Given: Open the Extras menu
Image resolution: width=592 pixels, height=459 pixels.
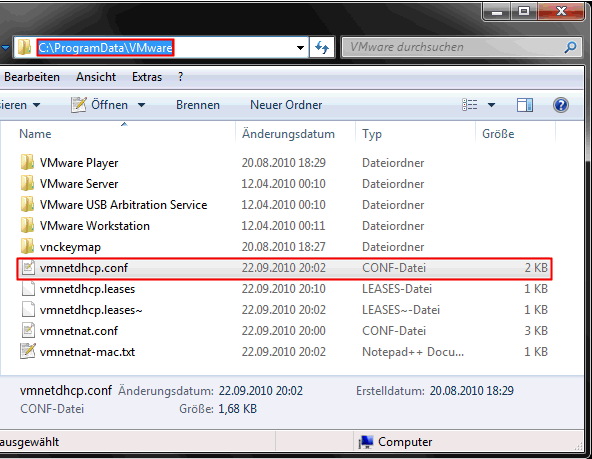Looking at the screenshot, I should click(x=147, y=77).
